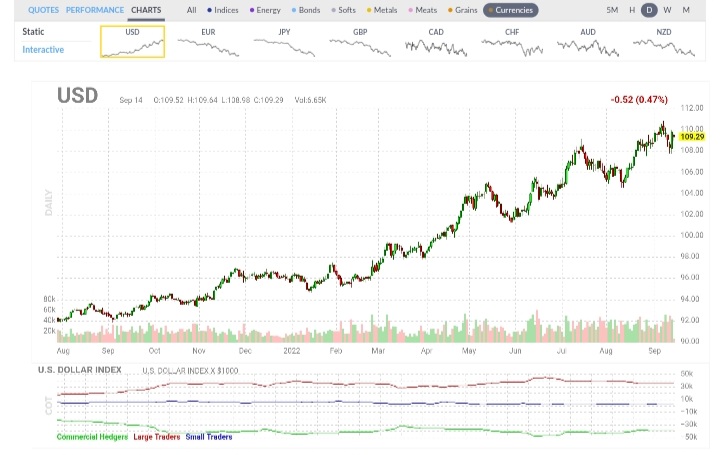Choose Static chart mode

pyautogui.click(x=33, y=32)
